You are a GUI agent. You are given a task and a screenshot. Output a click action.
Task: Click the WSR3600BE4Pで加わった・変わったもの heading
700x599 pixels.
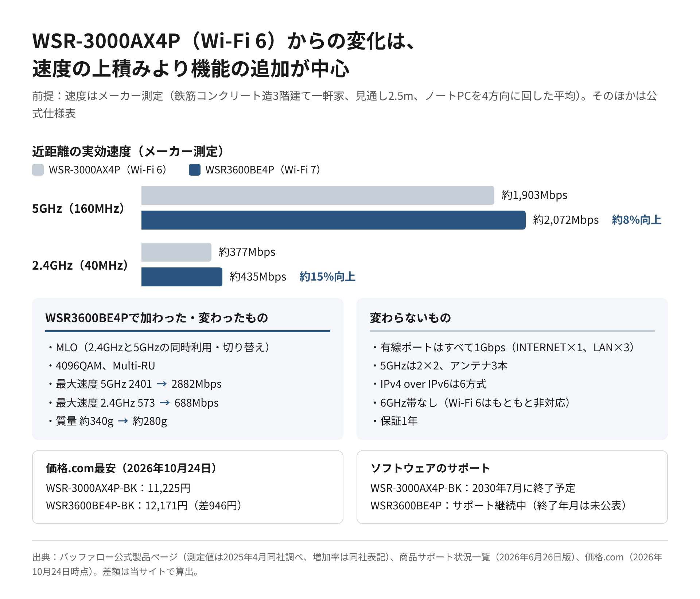click(157, 318)
